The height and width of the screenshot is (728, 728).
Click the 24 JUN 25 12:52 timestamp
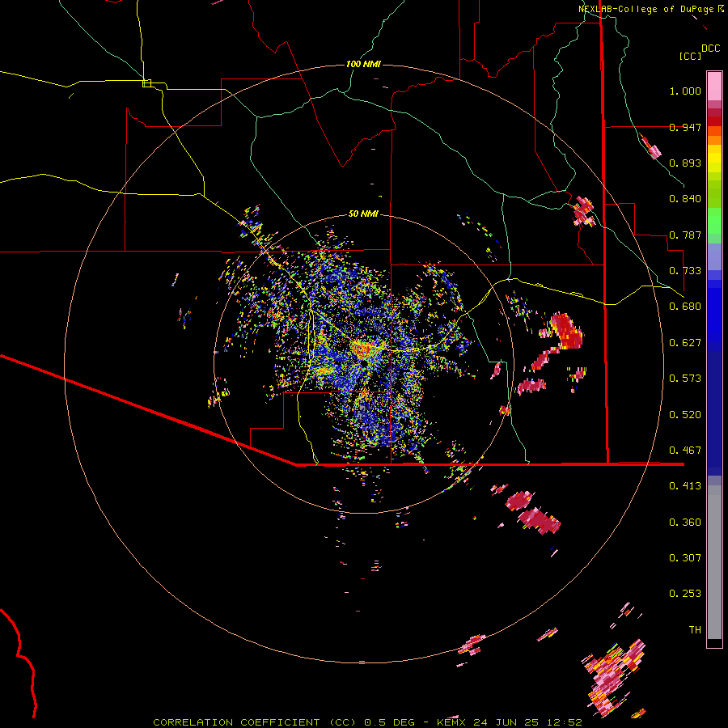pos(527,722)
